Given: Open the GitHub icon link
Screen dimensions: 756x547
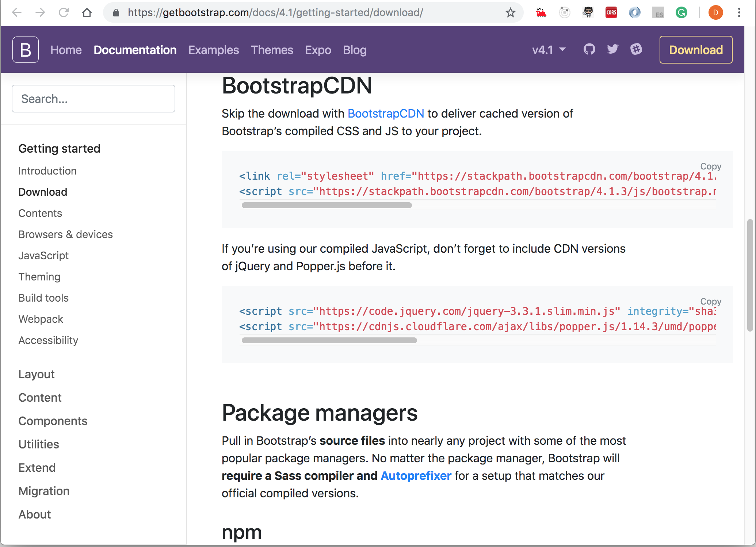Looking at the screenshot, I should click(x=589, y=49).
